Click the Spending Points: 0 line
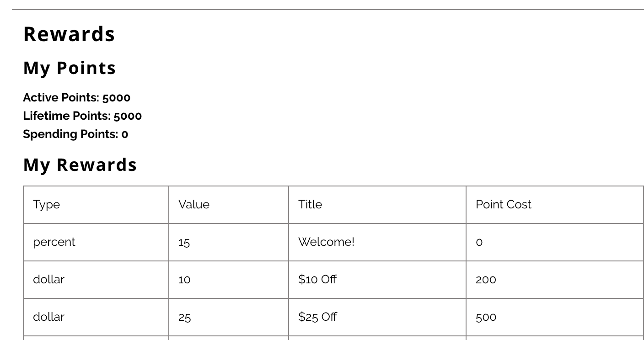The image size is (644, 340). 75,134
